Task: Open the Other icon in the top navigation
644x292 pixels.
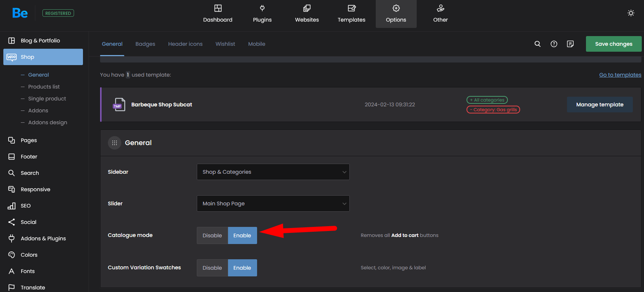Action: [440, 8]
